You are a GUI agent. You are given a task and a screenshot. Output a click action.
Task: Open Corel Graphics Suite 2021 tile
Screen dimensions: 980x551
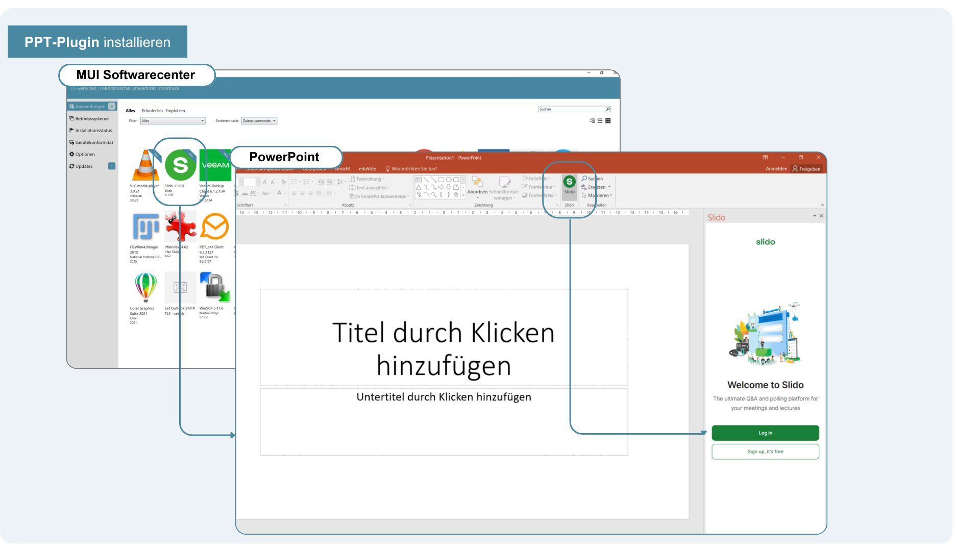pos(145,298)
